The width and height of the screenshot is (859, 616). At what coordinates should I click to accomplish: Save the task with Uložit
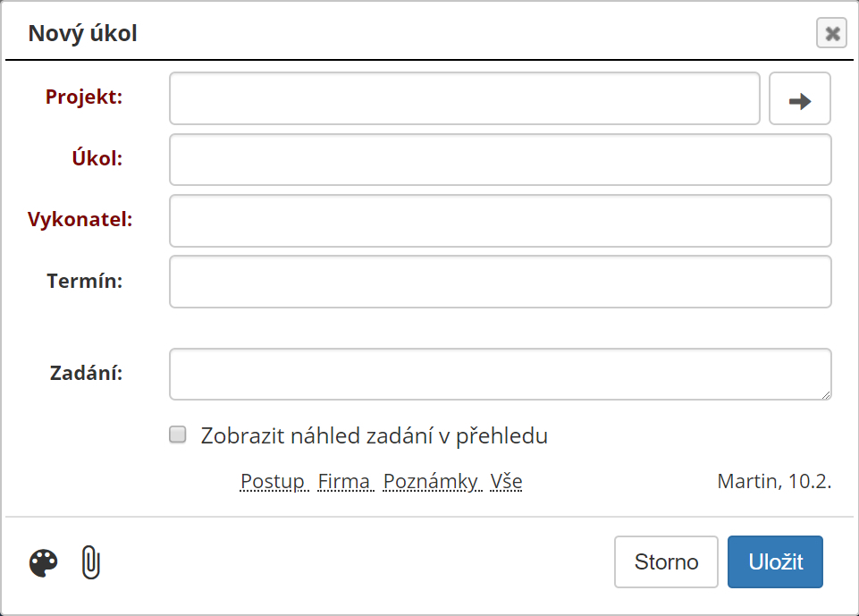(775, 561)
